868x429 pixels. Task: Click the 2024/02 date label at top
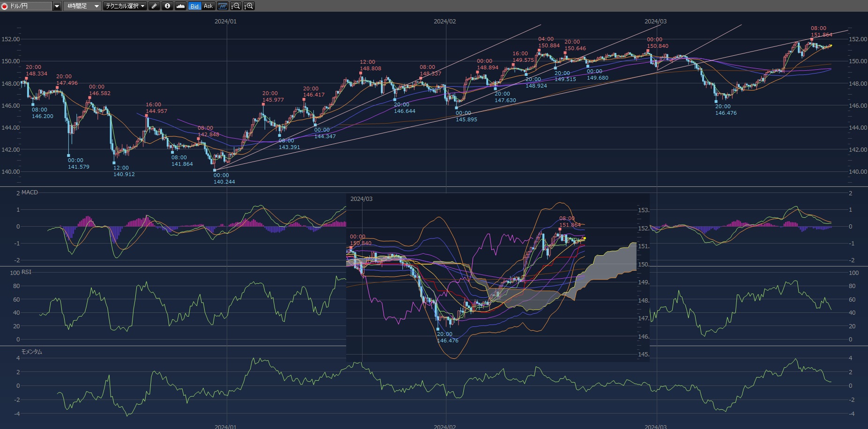445,22
